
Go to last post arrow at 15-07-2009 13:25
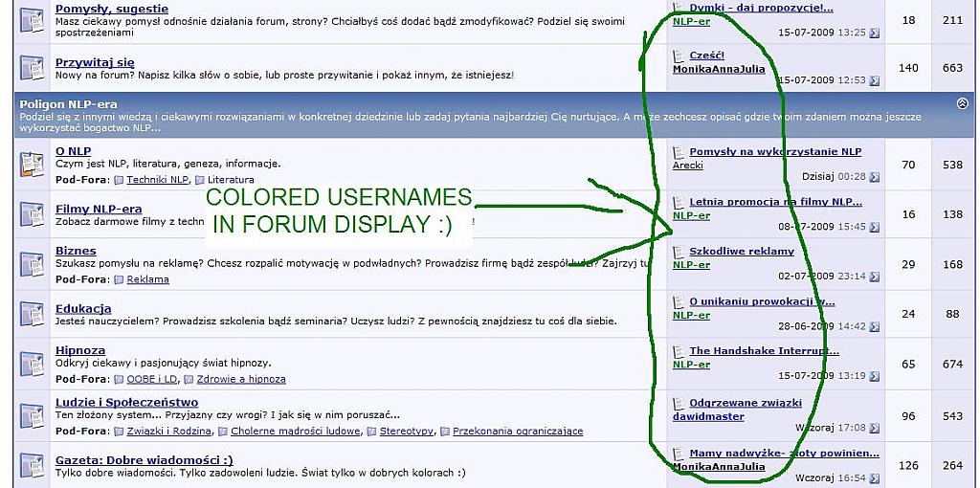point(874,33)
